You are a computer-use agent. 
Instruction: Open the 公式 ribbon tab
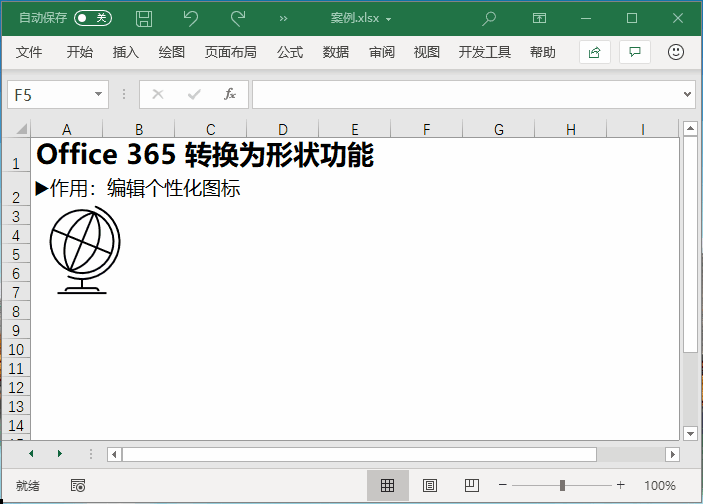coord(290,52)
